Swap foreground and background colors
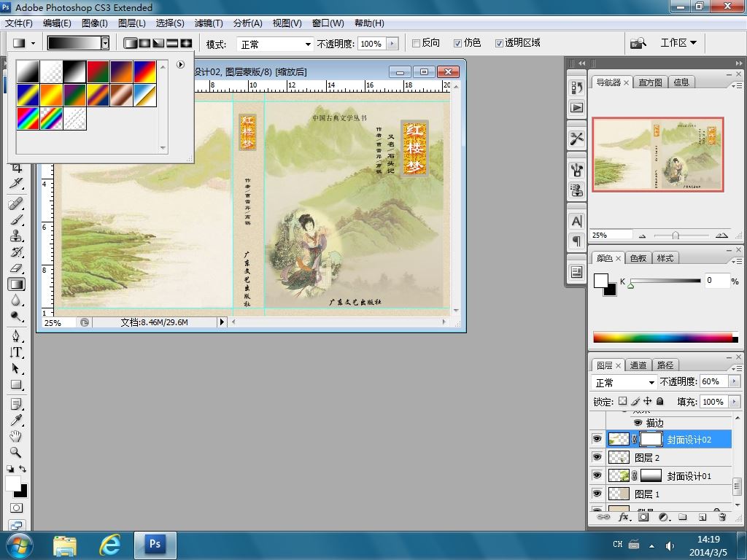 23,469
